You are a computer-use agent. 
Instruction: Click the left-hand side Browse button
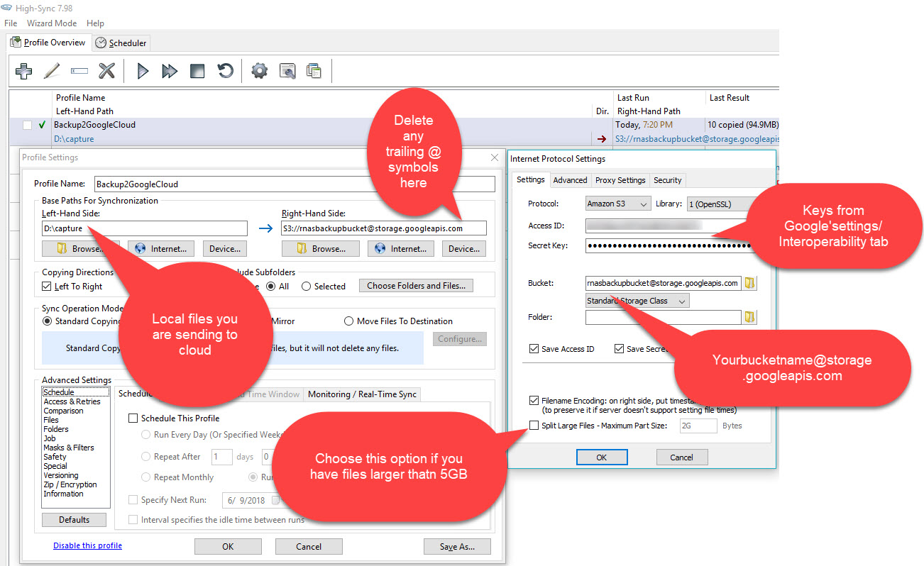pyautogui.click(x=81, y=249)
